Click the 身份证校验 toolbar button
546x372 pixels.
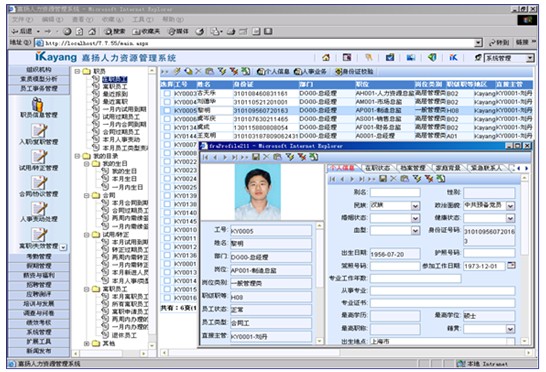pos(354,72)
